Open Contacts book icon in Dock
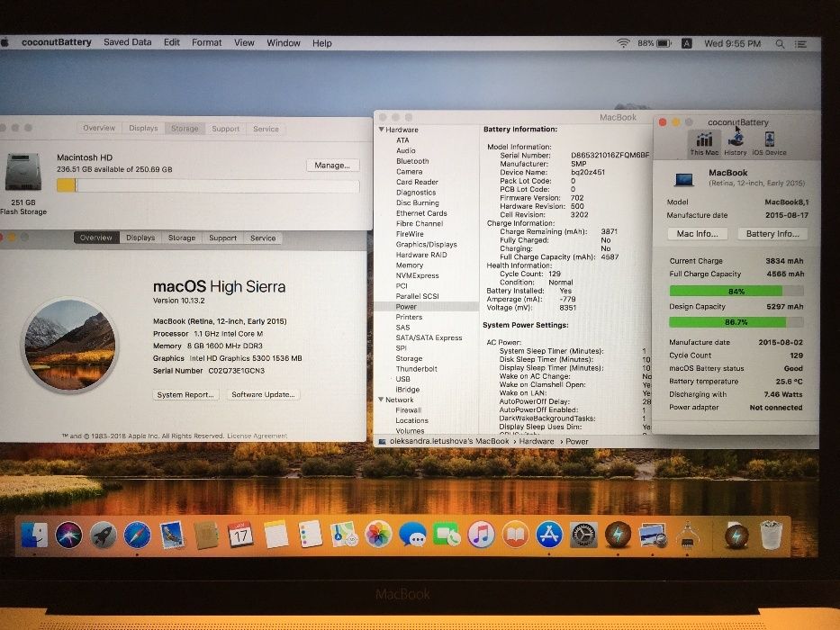Viewport: 840px width, 630px height. click(206, 535)
